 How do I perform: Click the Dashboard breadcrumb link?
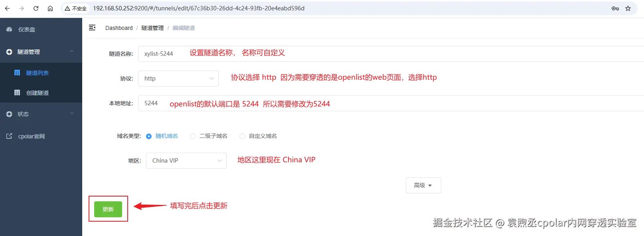119,28
